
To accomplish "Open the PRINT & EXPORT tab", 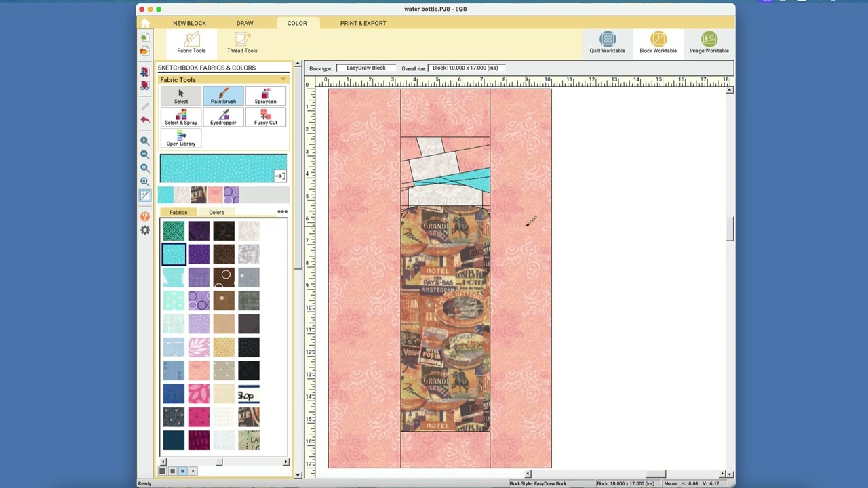I will pyautogui.click(x=363, y=23).
